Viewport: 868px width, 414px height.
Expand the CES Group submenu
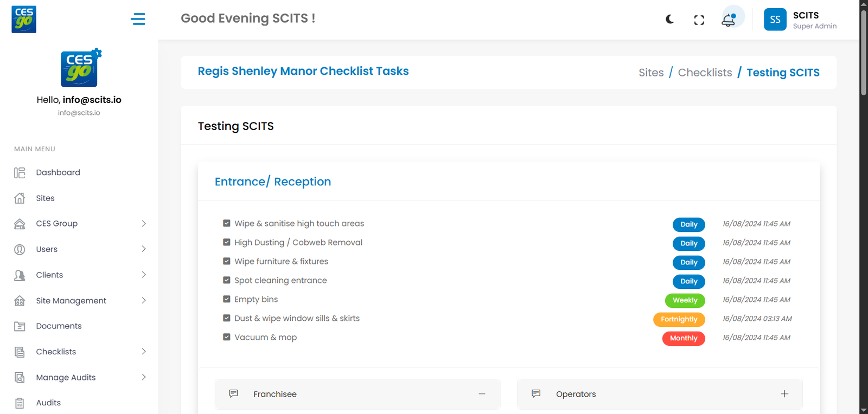pyautogui.click(x=143, y=223)
